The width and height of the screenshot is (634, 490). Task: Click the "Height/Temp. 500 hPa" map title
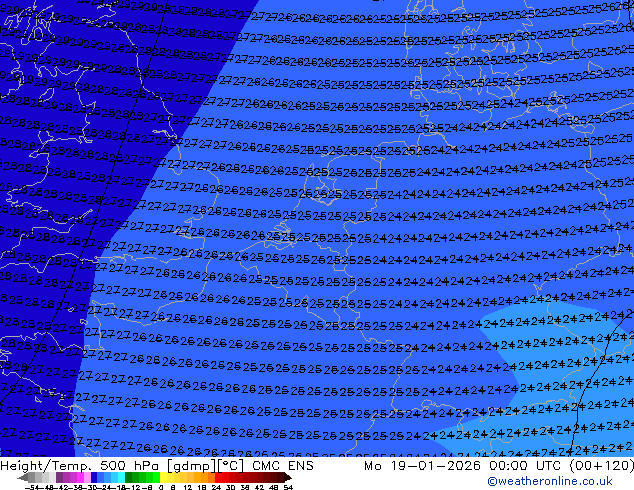coord(80,466)
